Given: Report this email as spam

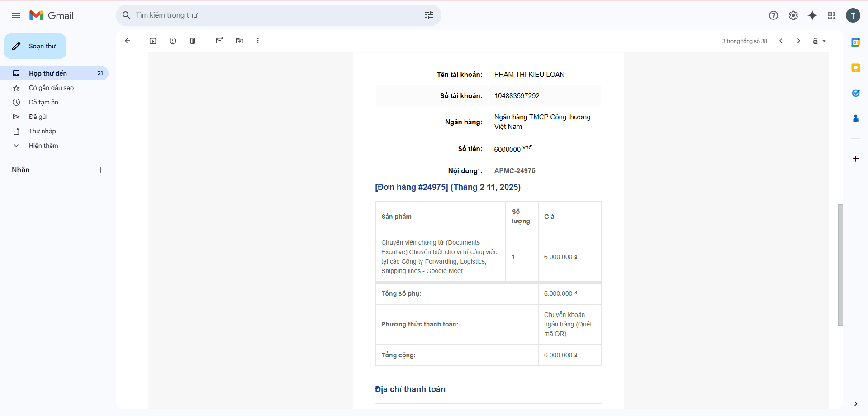Looking at the screenshot, I should click(x=173, y=41).
